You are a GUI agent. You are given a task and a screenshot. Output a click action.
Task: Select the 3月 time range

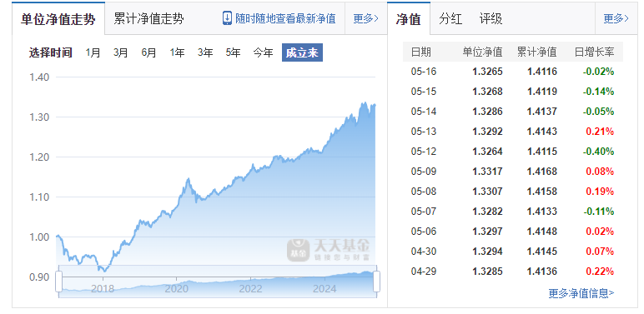coord(121,52)
